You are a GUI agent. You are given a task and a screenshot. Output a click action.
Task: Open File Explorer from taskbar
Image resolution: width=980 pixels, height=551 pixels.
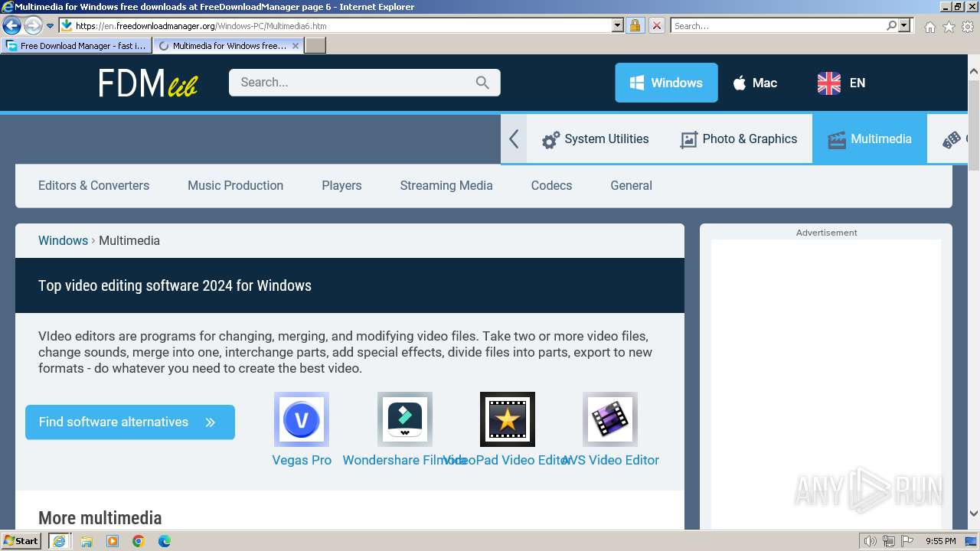(87, 541)
